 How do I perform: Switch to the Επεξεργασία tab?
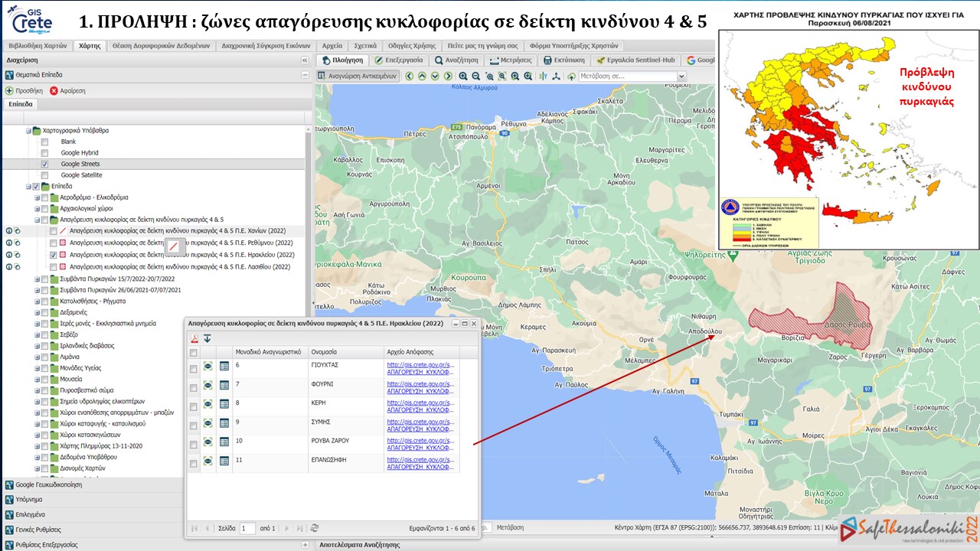[398, 60]
